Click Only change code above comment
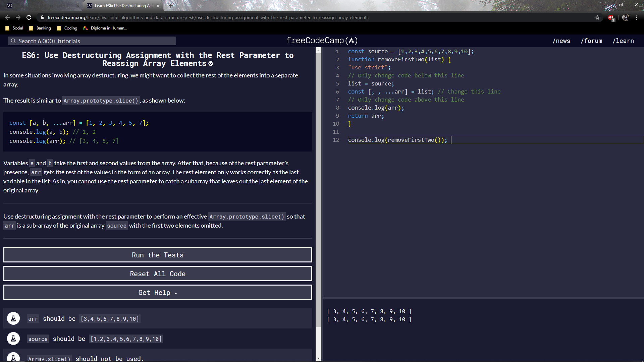 point(406,100)
